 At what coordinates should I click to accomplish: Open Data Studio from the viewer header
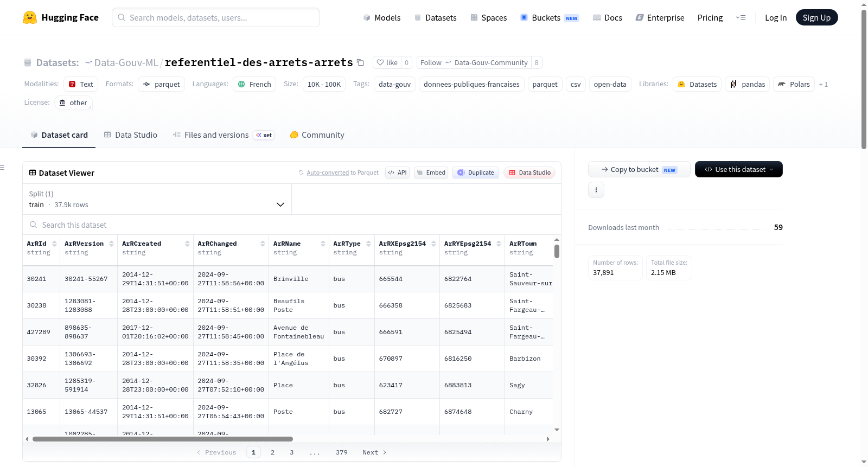(529, 172)
